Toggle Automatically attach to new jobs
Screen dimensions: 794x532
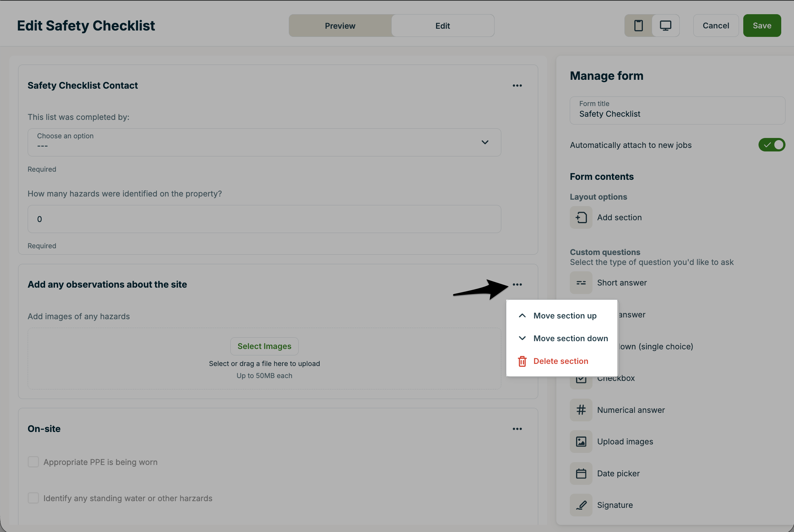[771, 145]
